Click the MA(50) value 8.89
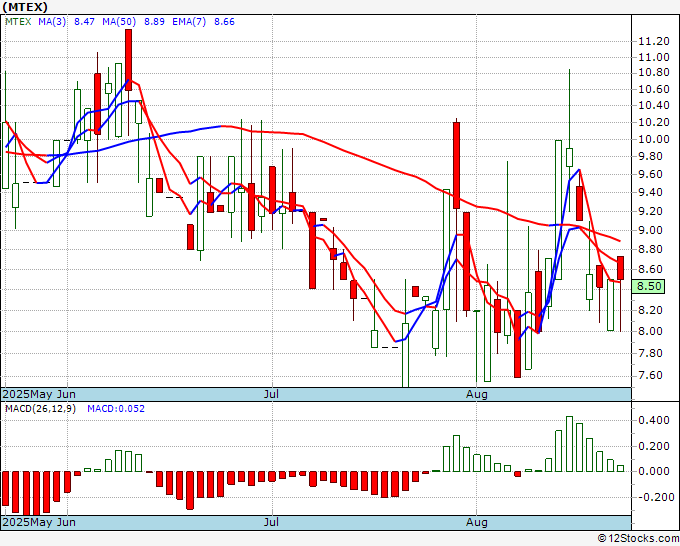This screenshot has width=680, height=546. click(x=154, y=21)
